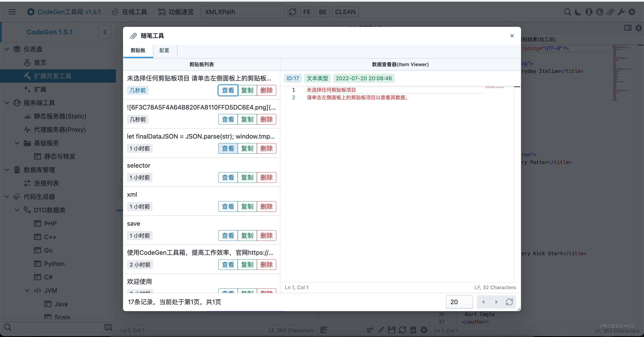
Task: Collapse the JVM tree section
Action: (27, 290)
